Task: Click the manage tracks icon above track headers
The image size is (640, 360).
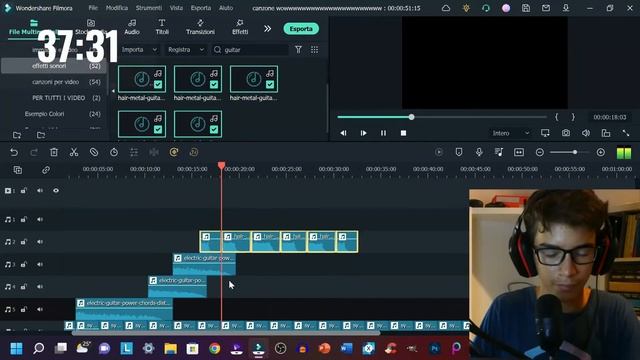Action: tap(18, 170)
